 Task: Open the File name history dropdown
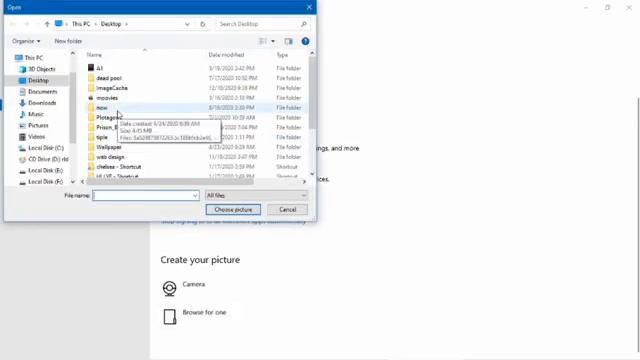coord(195,196)
